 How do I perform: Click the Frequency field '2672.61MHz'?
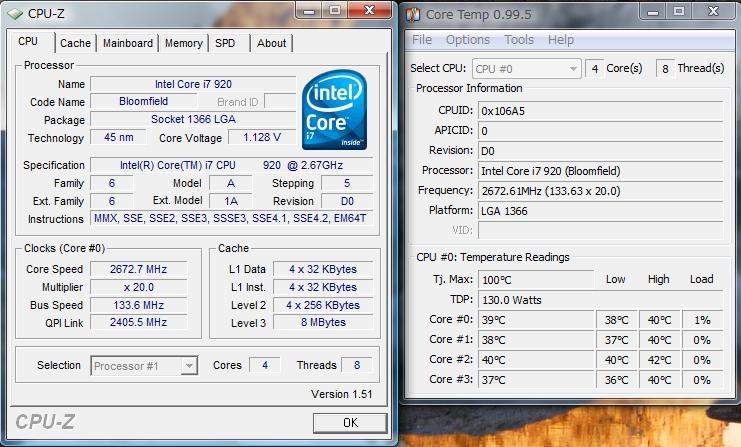coord(601,191)
